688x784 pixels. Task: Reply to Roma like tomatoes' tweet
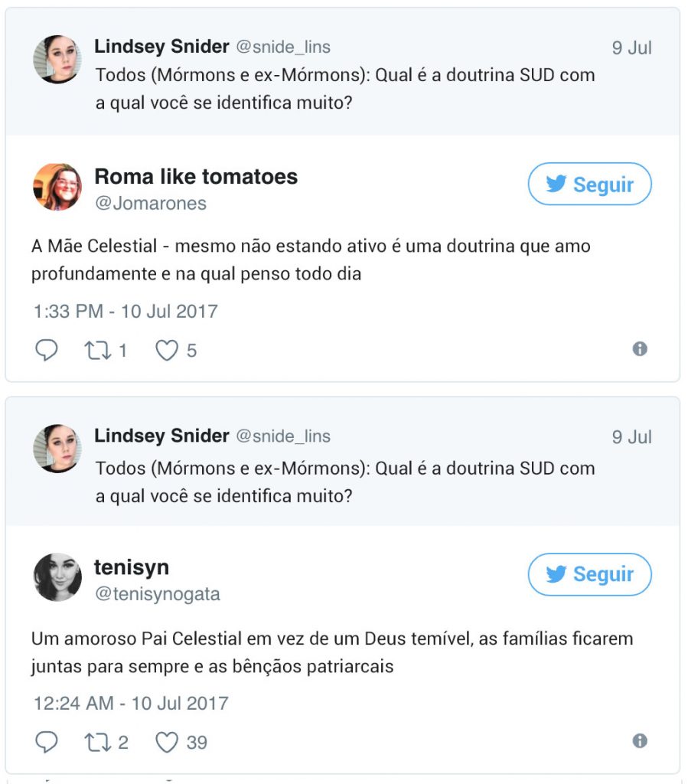pos(47,351)
